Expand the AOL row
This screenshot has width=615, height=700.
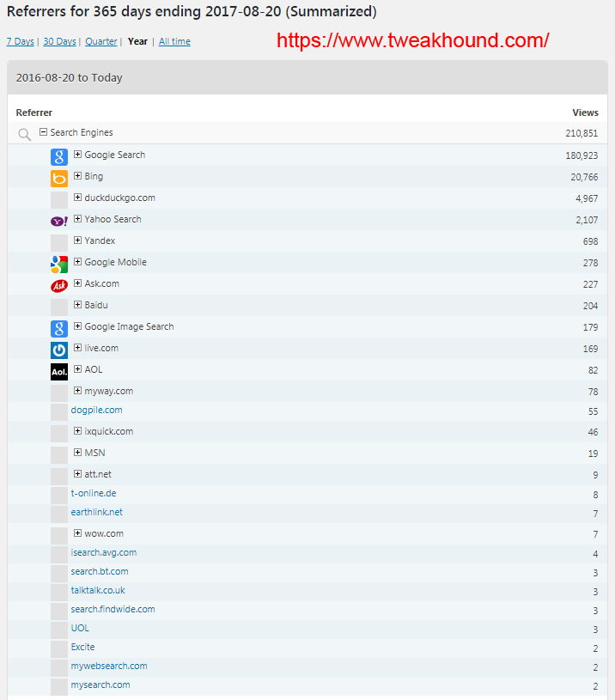tap(77, 368)
